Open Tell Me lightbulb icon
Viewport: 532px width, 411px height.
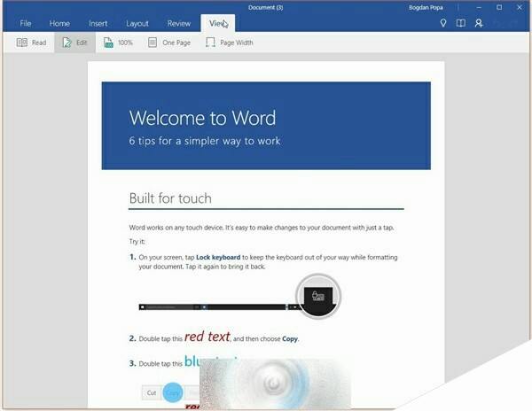[443, 23]
